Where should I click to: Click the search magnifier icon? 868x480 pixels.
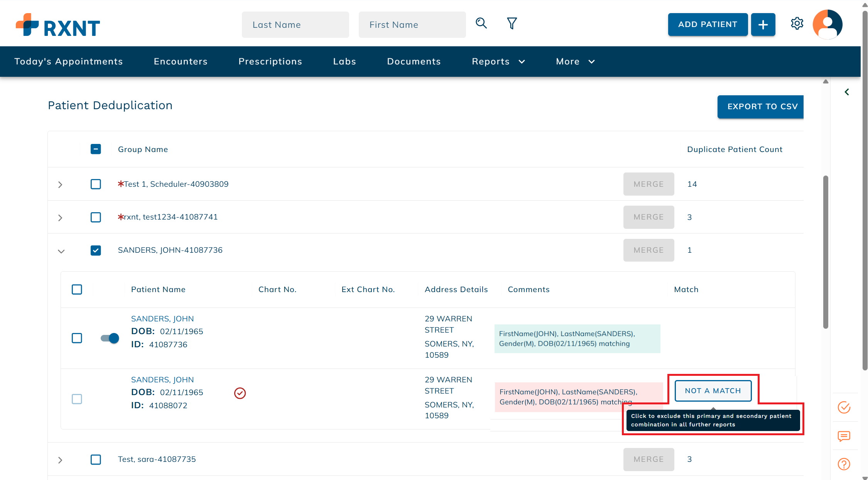click(481, 24)
